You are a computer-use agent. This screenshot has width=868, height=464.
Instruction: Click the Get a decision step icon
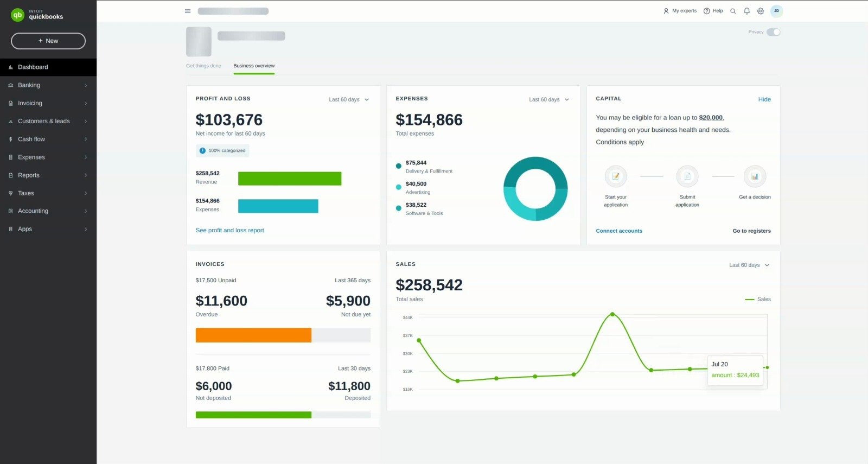[755, 176]
